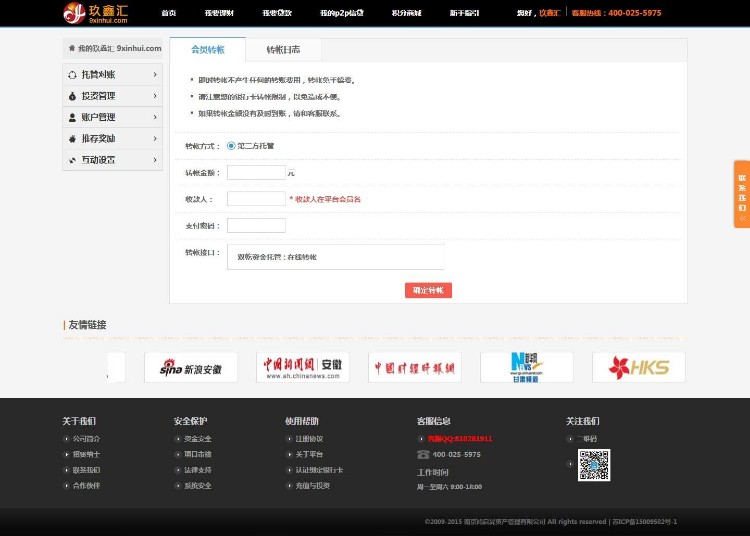
Task: Open the 联系我们 footer link
Action: (x=87, y=470)
